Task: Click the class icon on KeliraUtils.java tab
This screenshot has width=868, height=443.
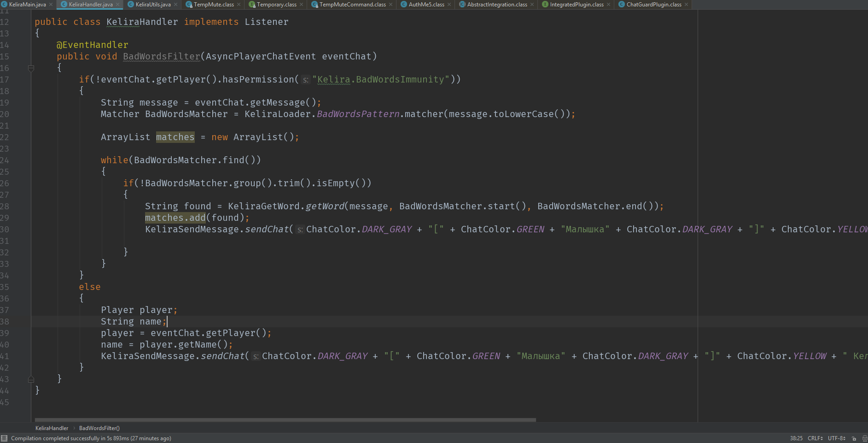Action: point(131,5)
